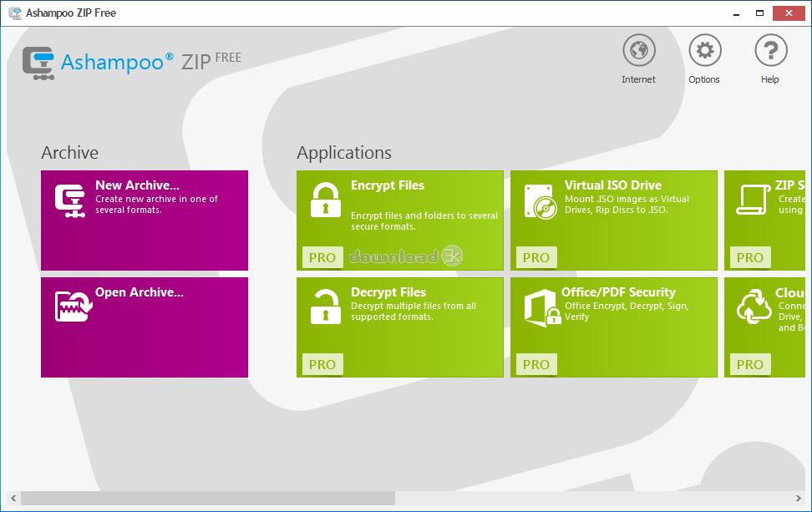Image resolution: width=812 pixels, height=512 pixels.
Task: Click the PRO badge on Office/PDF Security
Action: 536,364
